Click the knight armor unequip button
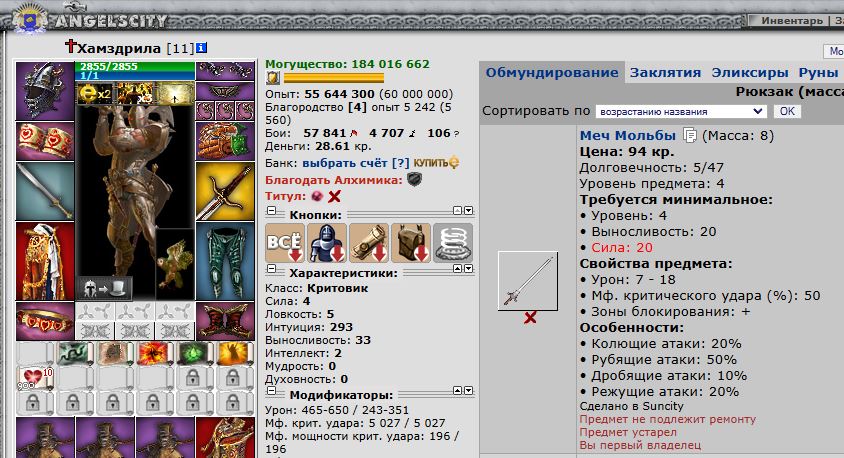The image size is (844, 458). click(327, 243)
